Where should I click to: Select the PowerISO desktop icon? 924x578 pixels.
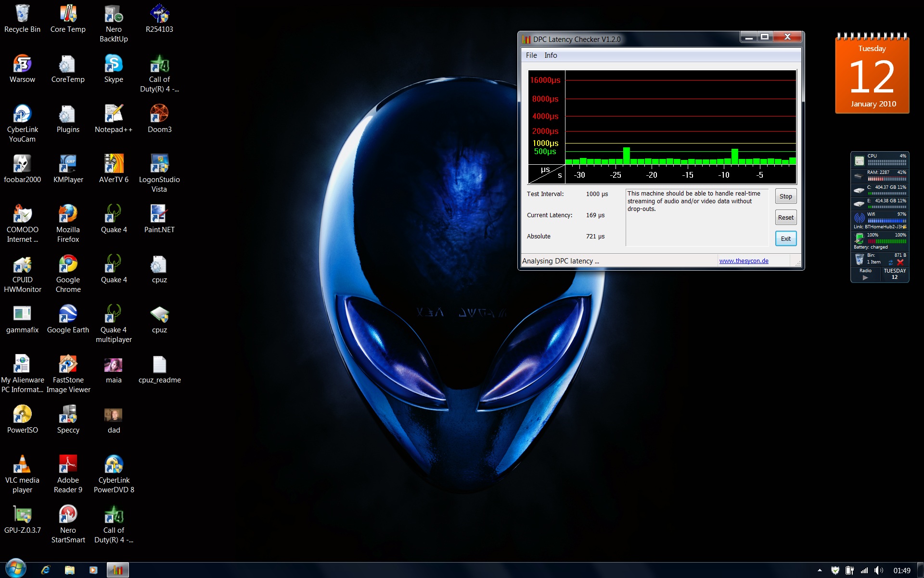(22, 420)
